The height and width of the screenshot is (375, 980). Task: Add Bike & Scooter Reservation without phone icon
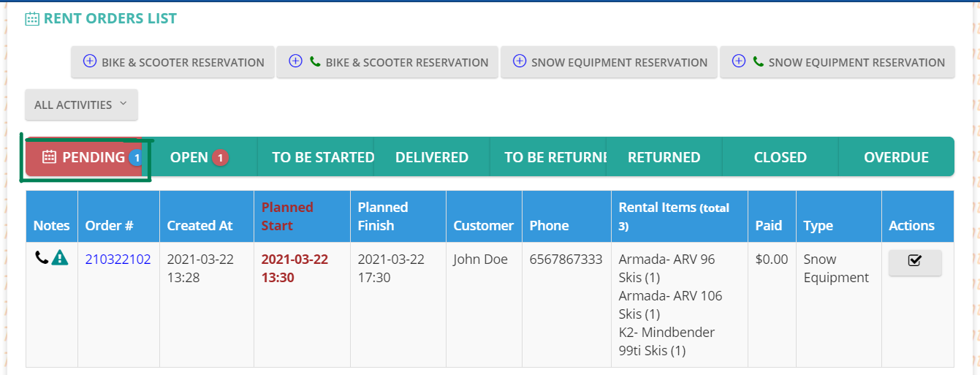click(172, 62)
